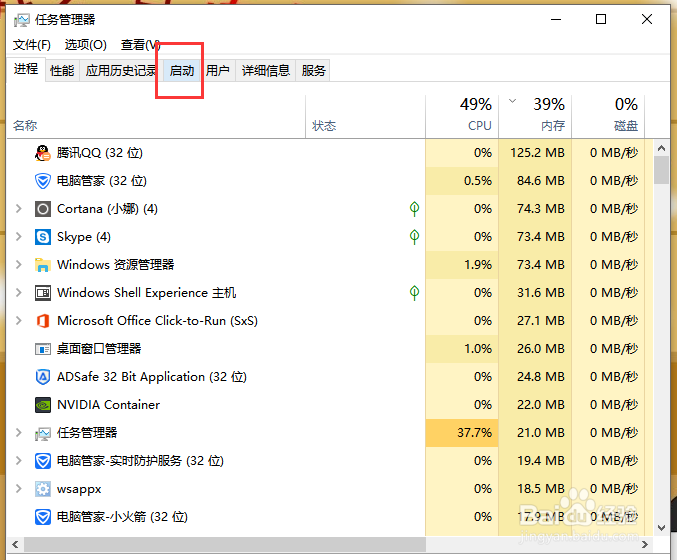Select the 桌面窗口管理器 process name

pos(99,349)
